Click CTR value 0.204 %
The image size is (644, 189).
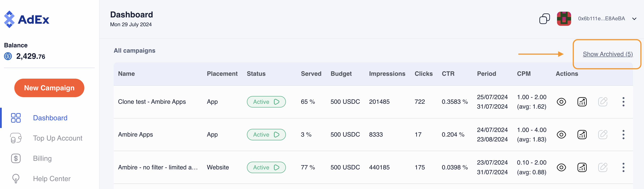[453, 135]
